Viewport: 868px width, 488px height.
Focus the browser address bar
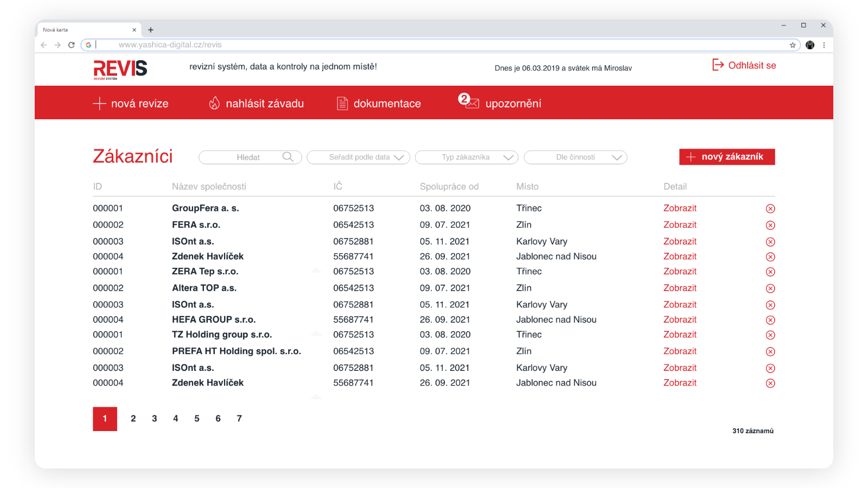click(x=441, y=45)
